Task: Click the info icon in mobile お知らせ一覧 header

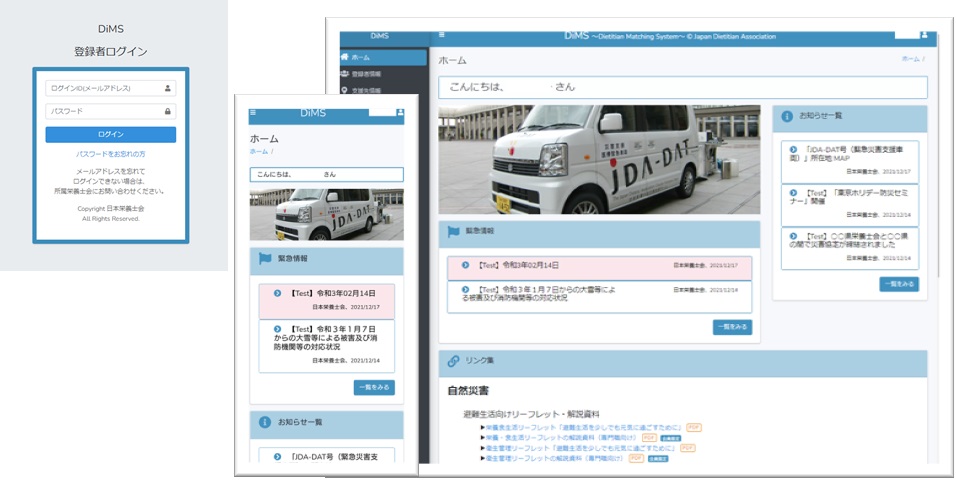Action: click(265, 422)
